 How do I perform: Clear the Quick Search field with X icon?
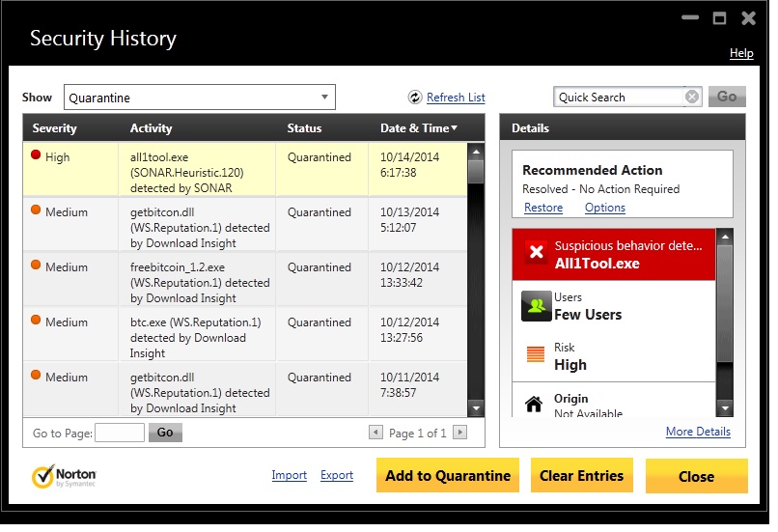point(691,97)
